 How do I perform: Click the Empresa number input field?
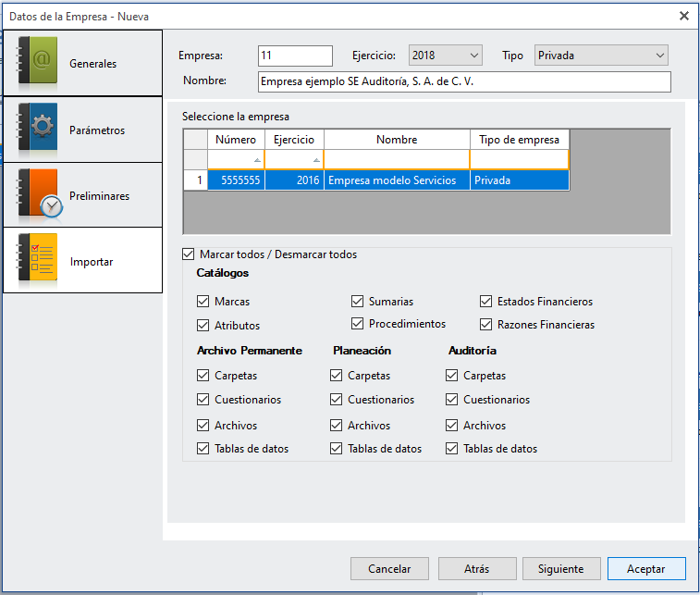coord(294,56)
